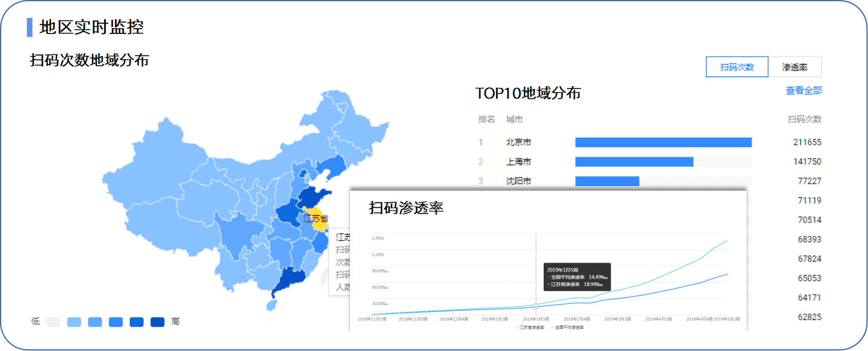Switch to the 扫码次数 tab

pyautogui.click(x=736, y=67)
